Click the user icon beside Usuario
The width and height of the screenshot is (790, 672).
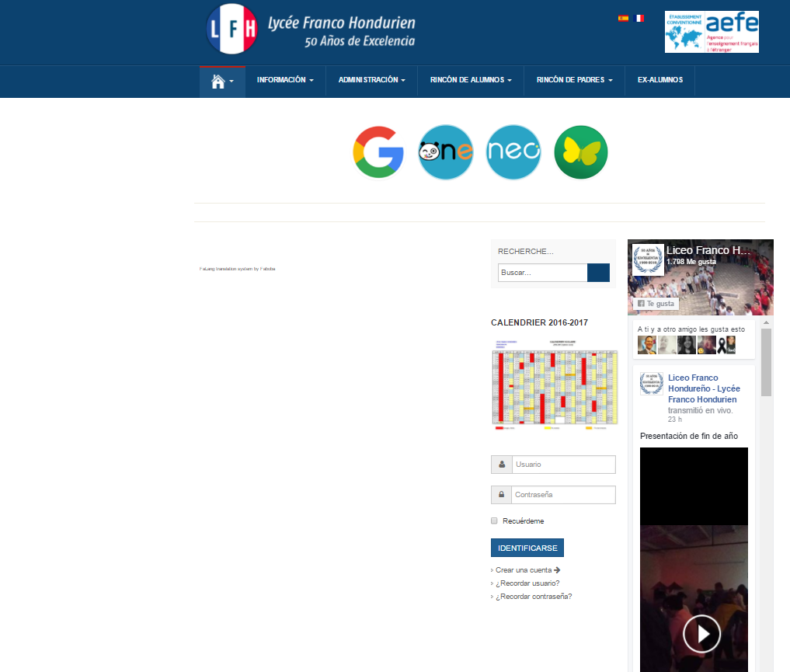502,465
